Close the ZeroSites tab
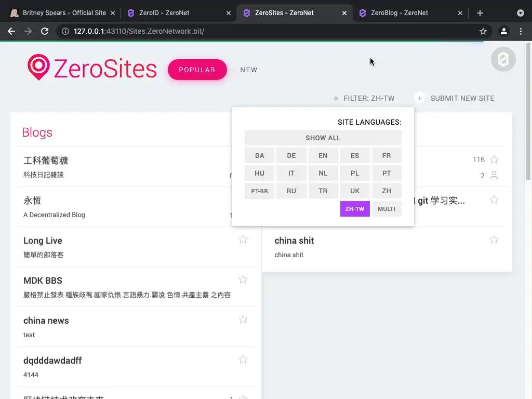Viewport: 532px width, 399px height. click(x=344, y=13)
